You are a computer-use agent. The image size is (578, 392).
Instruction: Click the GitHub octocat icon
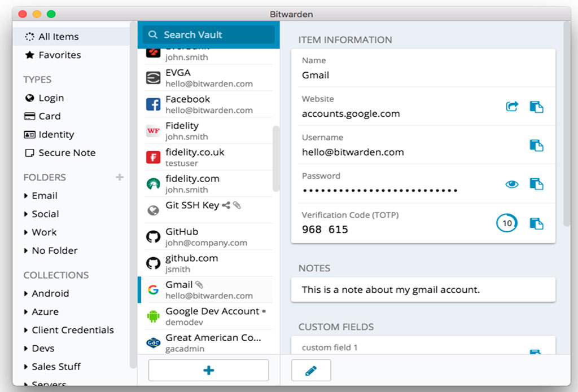point(153,237)
